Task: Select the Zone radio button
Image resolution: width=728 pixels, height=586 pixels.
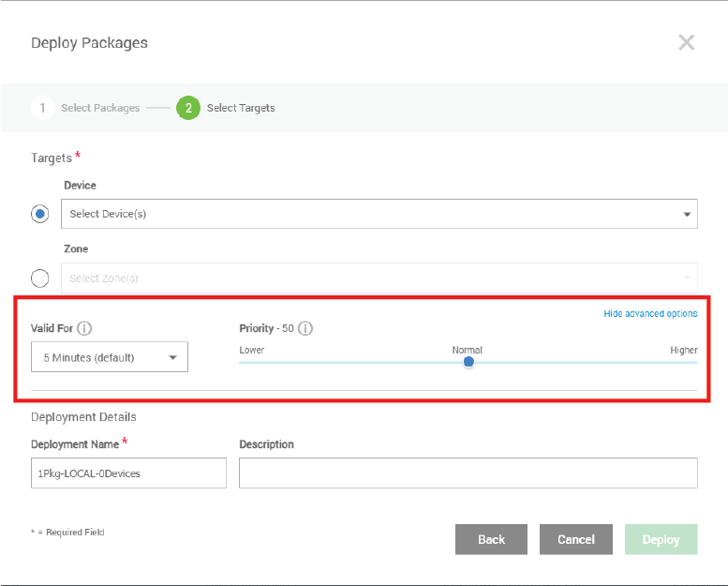Action: [x=40, y=278]
